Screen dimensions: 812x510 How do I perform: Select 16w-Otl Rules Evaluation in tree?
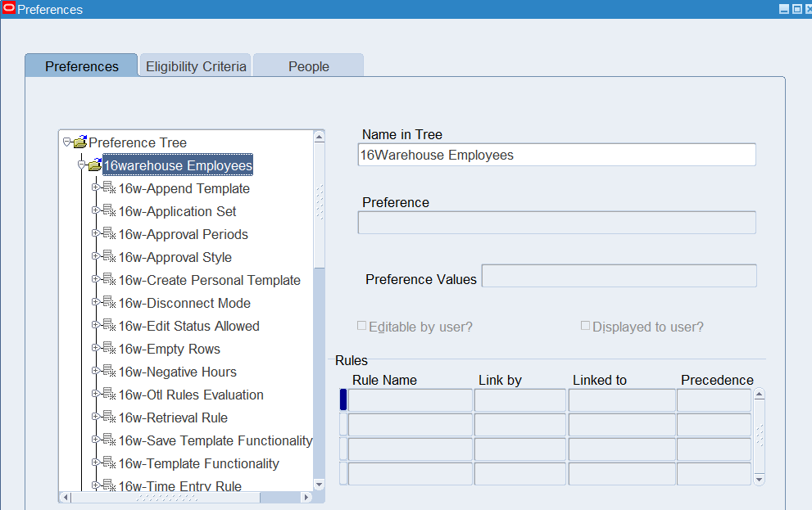point(191,395)
